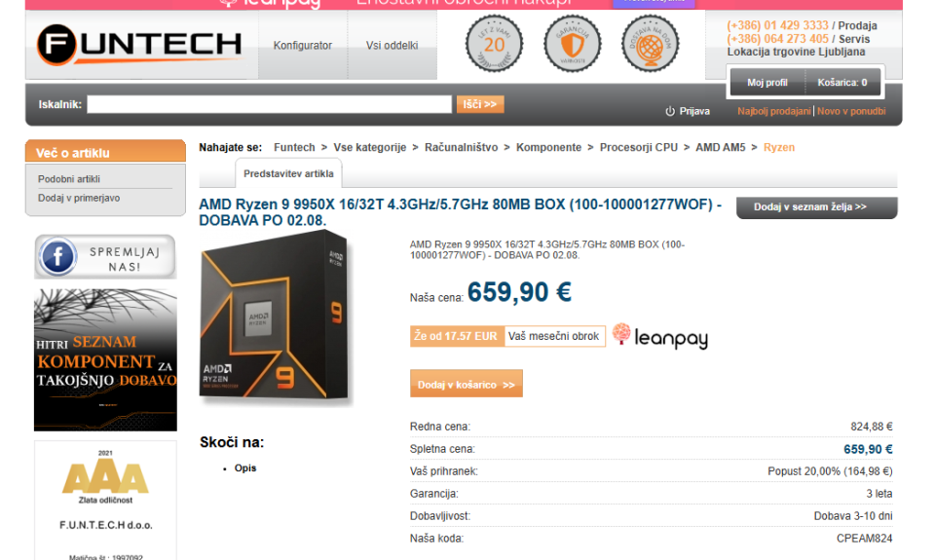Screen dimensions: 935x560
Task: Open the Ryzen 9 product image
Action: click(276, 317)
